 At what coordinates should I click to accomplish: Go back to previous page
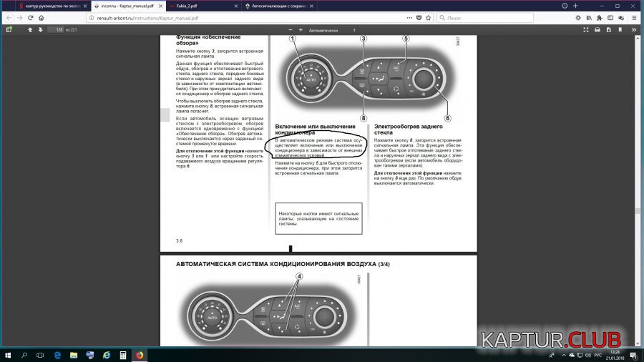click(9, 18)
